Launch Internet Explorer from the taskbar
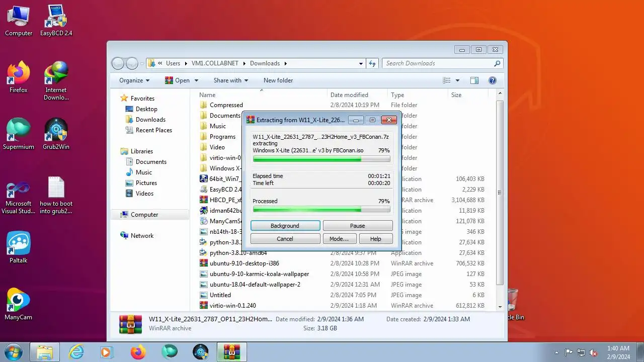The width and height of the screenshot is (644, 362). tap(76, 352)
